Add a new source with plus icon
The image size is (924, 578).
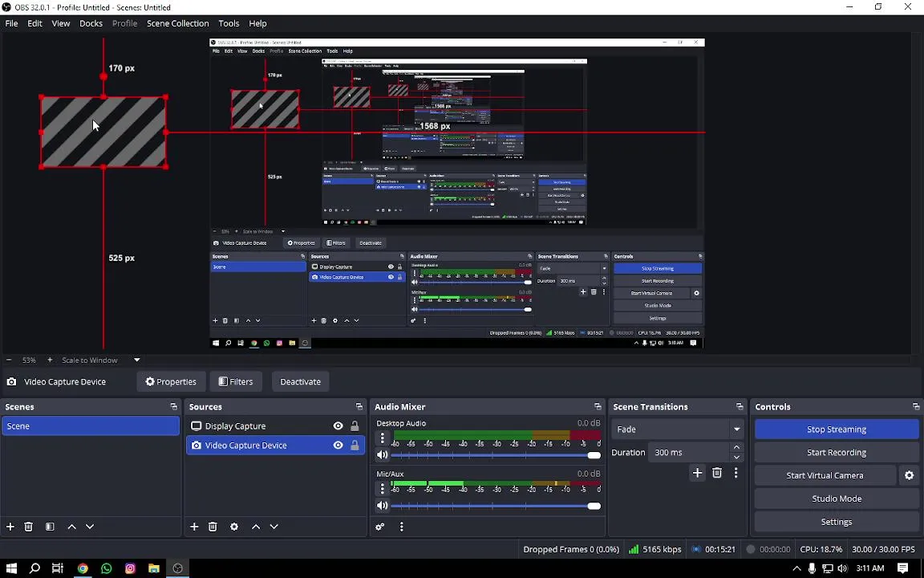pos(194,527)
